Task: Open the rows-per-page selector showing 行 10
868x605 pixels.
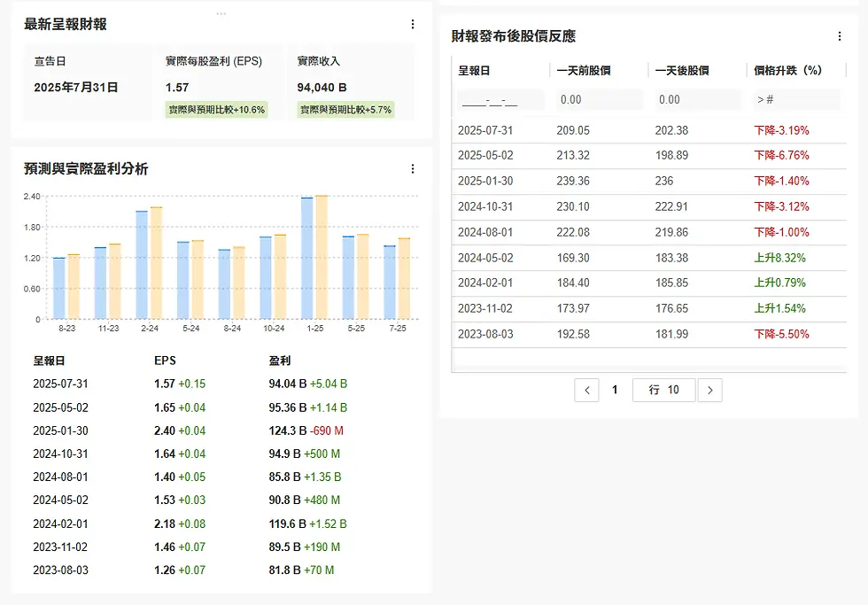Action: pos(663,391)
